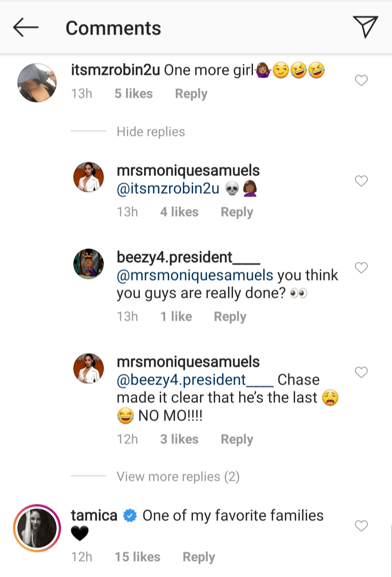Viewport: 392px width, 577px height.
Task: Open tamica's story-ringed avatar
Action: click(37, 528)
